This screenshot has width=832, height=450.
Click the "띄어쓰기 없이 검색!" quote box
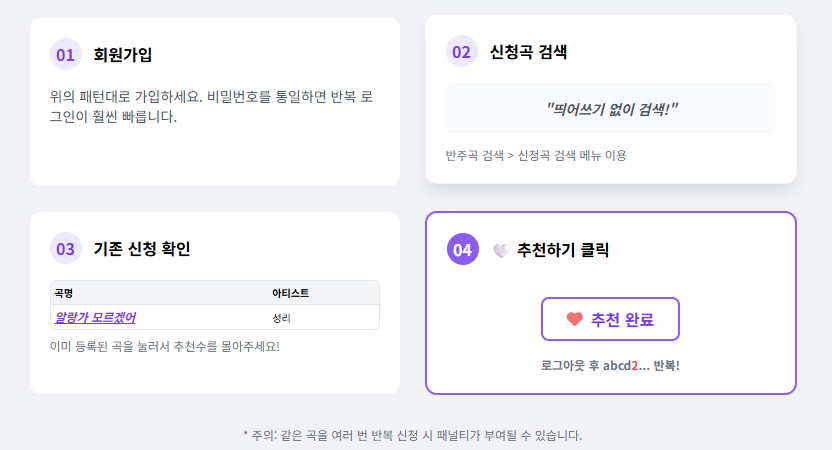point(611,109)
